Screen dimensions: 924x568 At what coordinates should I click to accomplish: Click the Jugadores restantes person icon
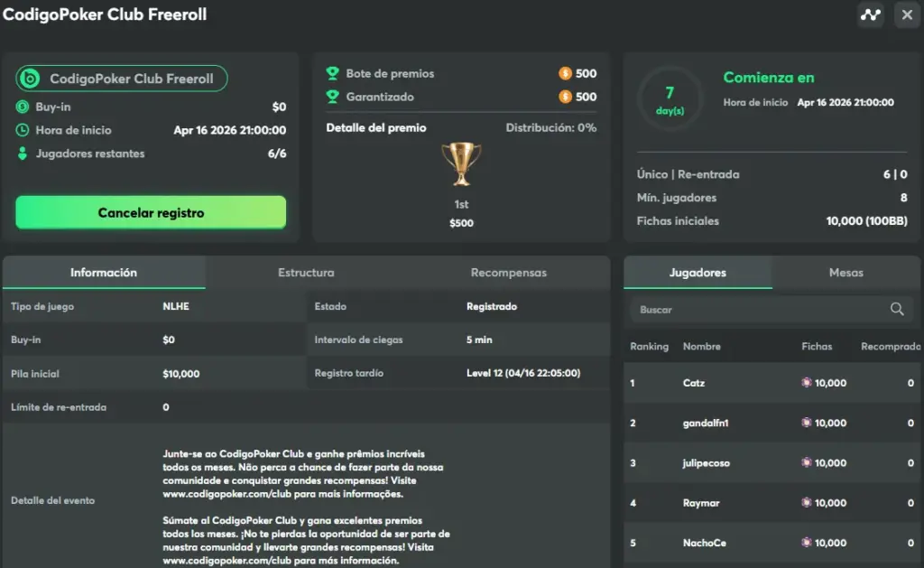(22, 154)
